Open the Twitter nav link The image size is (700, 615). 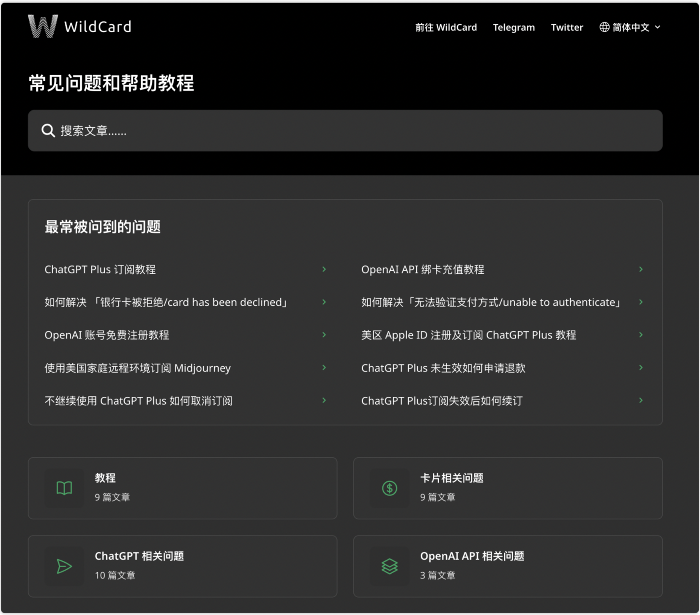[567, 27]
